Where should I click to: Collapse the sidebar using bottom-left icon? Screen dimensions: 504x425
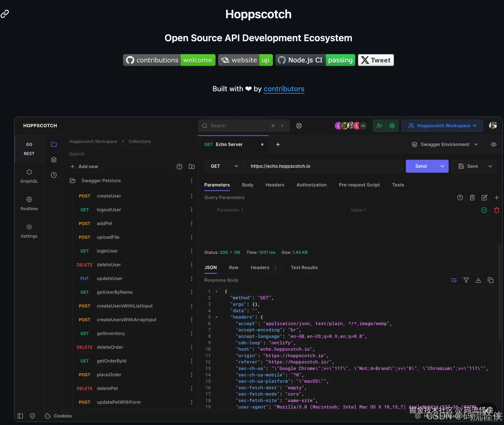tap(20, 416)
